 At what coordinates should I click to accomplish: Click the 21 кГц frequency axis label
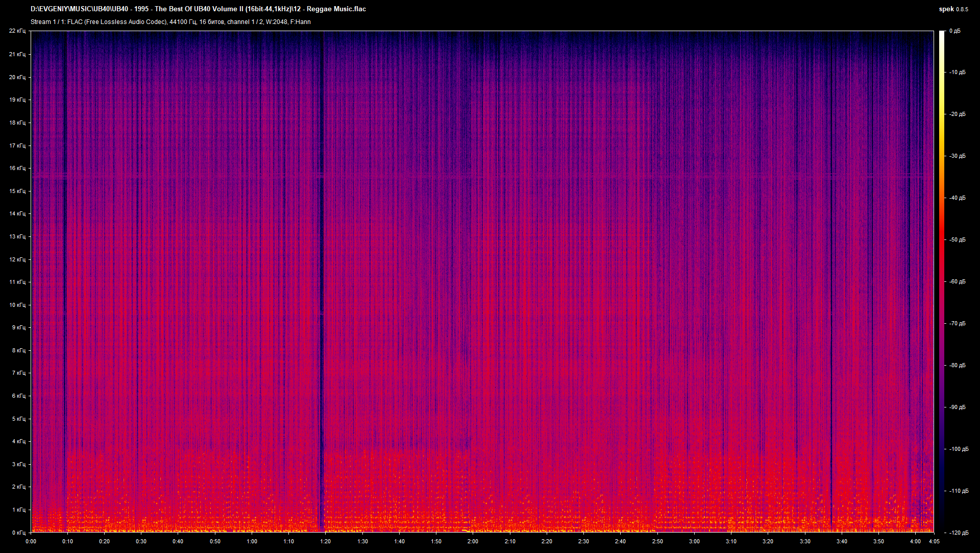coord(17,54)
